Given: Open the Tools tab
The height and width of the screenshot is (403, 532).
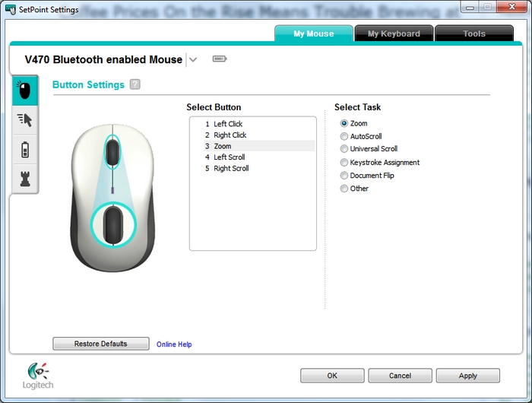Looking at the screenshot, I should click(474, 33).
